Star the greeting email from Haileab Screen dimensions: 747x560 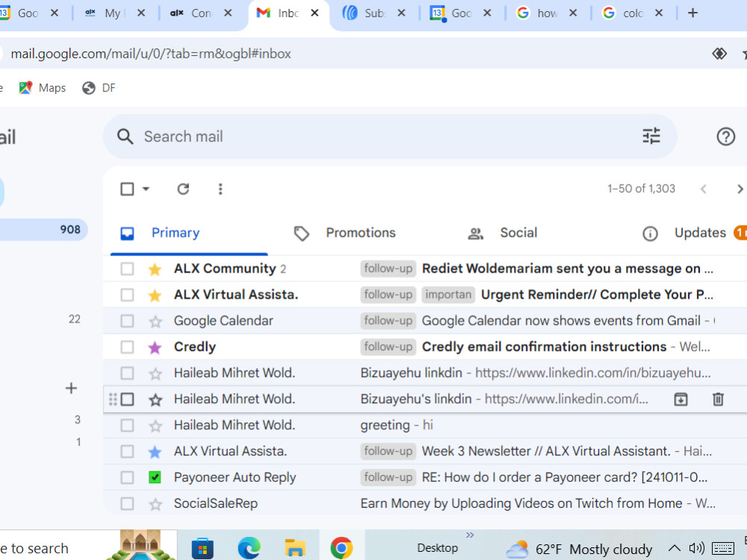click(155, 426)
